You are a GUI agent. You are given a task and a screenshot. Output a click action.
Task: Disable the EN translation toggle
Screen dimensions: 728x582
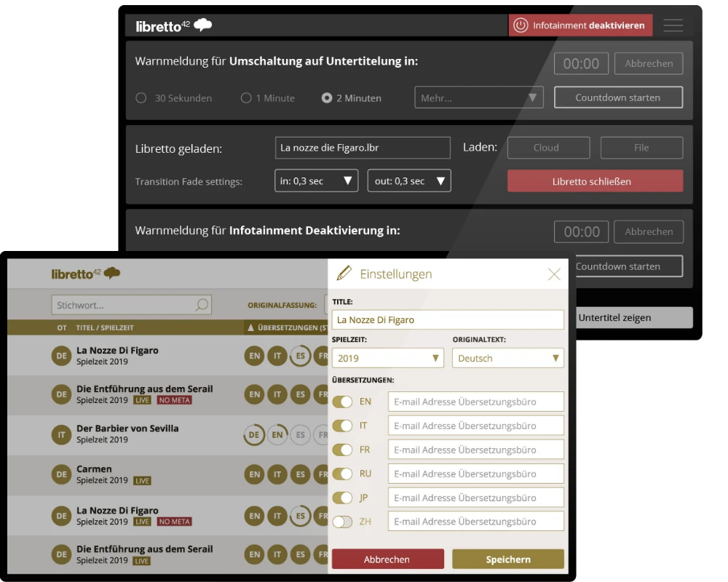[x=342, y=402]
